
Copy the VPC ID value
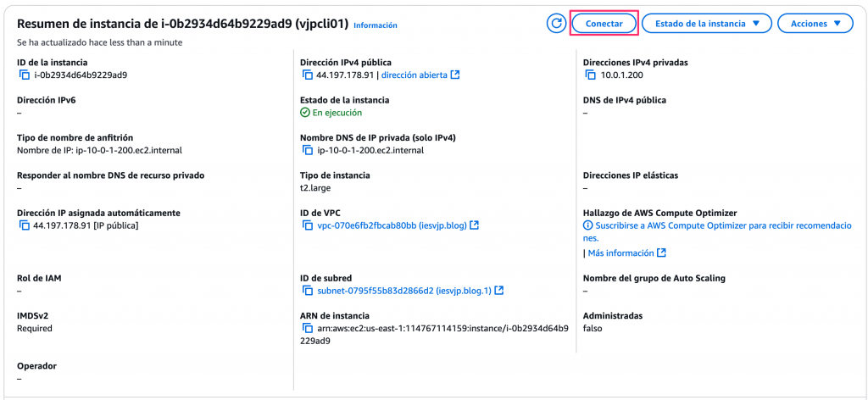[x=308, y=225]
